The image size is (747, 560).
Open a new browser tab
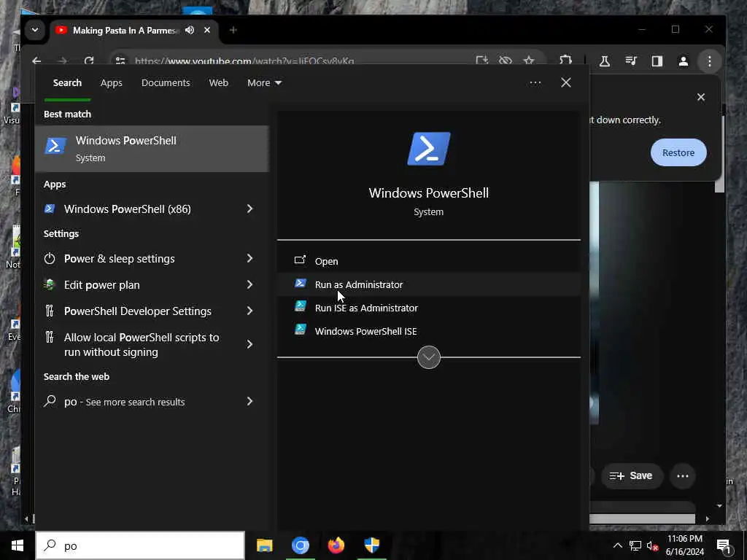pos(233,30)
